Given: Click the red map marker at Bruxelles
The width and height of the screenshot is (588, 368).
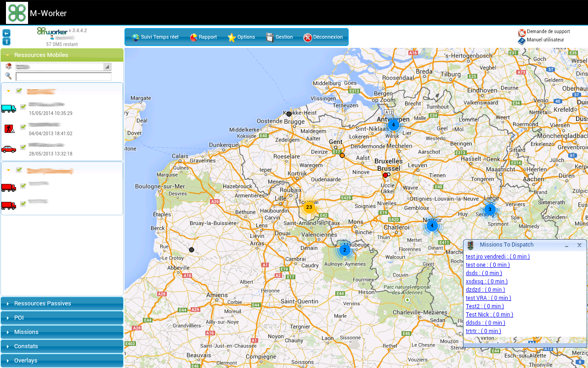Looking at the screenshot, I should tap(385, 175).
